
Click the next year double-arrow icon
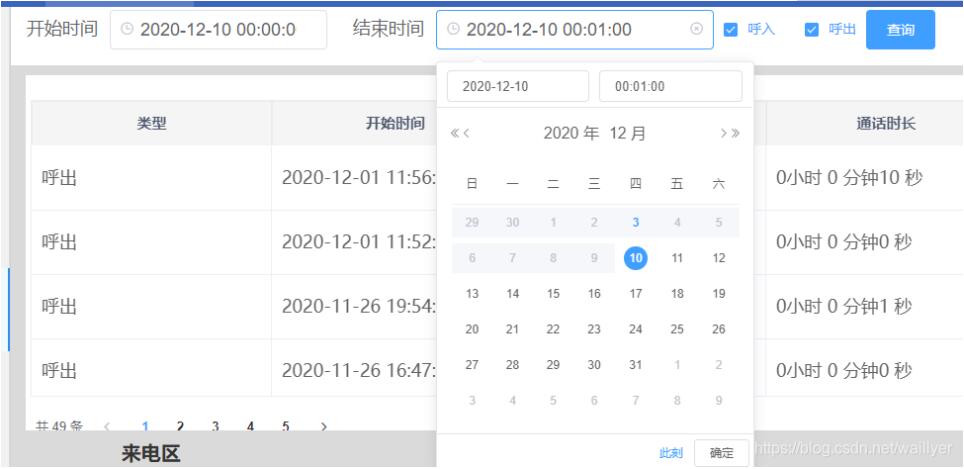point(736,133)
